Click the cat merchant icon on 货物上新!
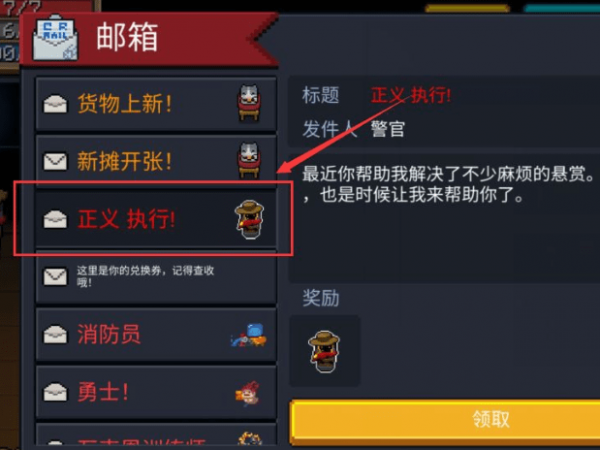Image resolution: width=600 pixels, height=450 pixels. [x=249, y=103]
